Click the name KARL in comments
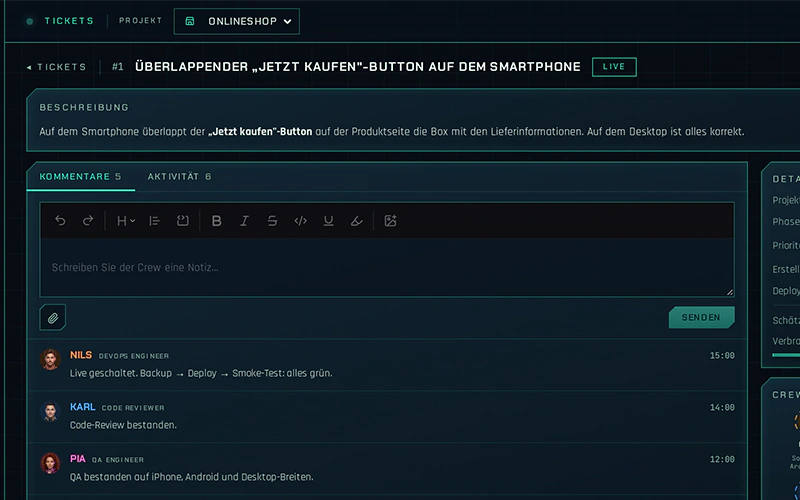Screen dimensions: 800x500 click(x=83, y=407)
